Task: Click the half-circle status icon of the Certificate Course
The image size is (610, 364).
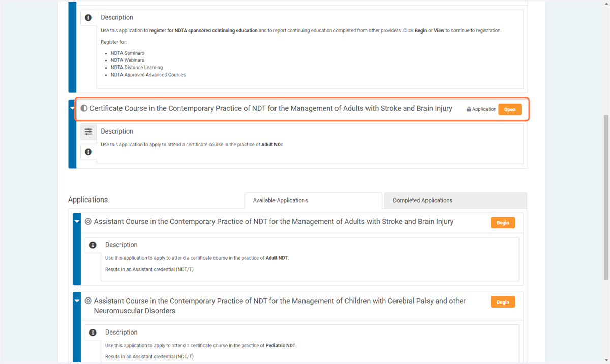Action: point(84,109)
